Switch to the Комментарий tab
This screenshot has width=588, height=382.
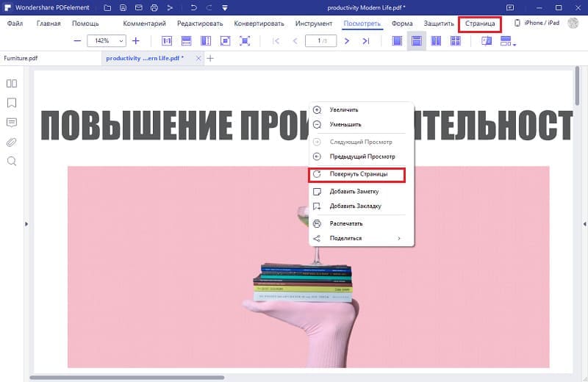click(144, 24)
